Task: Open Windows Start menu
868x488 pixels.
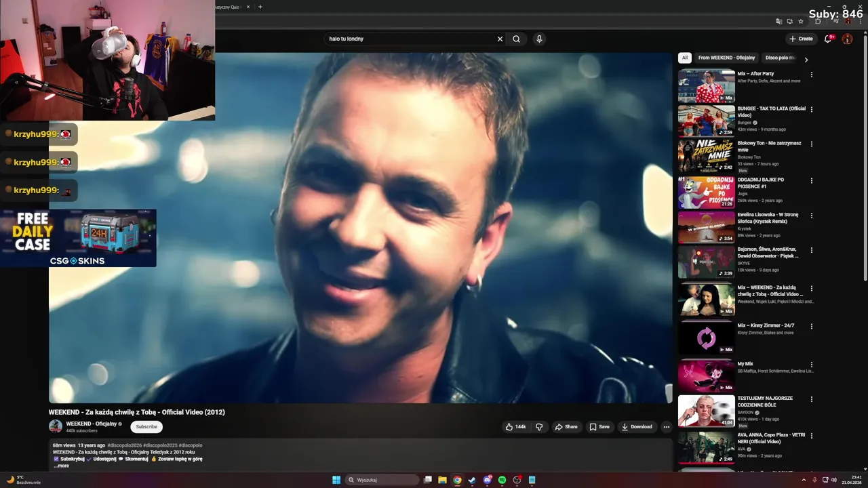Action: [x=336, y=480]
